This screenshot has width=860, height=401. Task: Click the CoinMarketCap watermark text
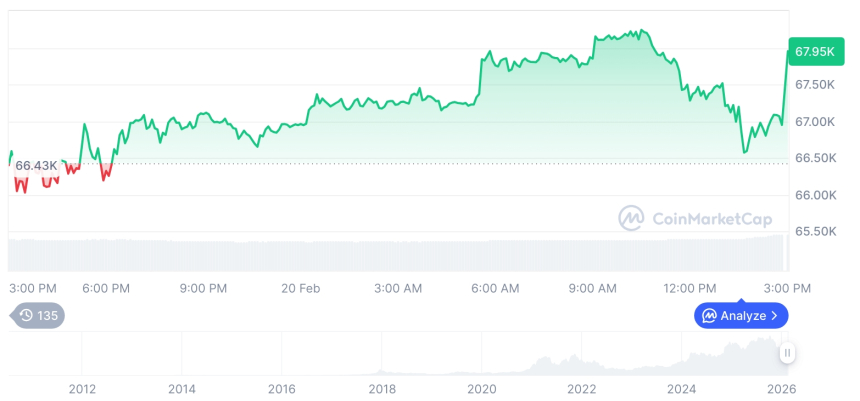click(x=711, y=218)
